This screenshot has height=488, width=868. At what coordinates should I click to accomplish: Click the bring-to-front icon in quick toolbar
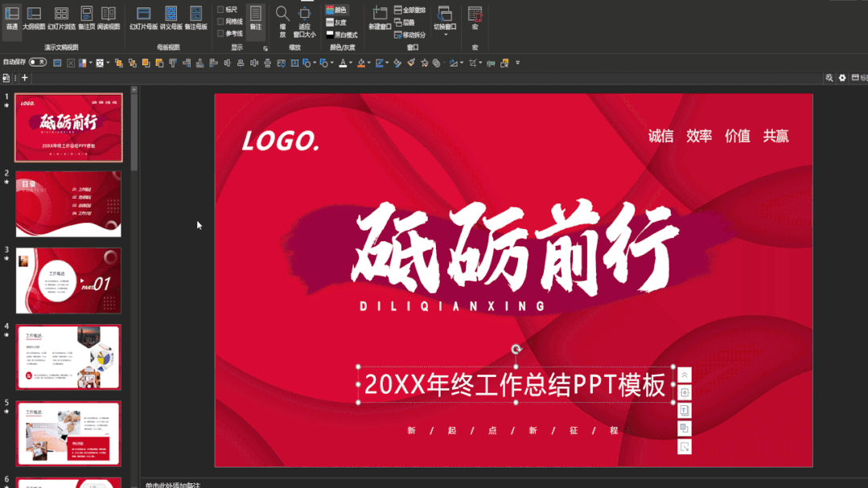pos(118,63)
